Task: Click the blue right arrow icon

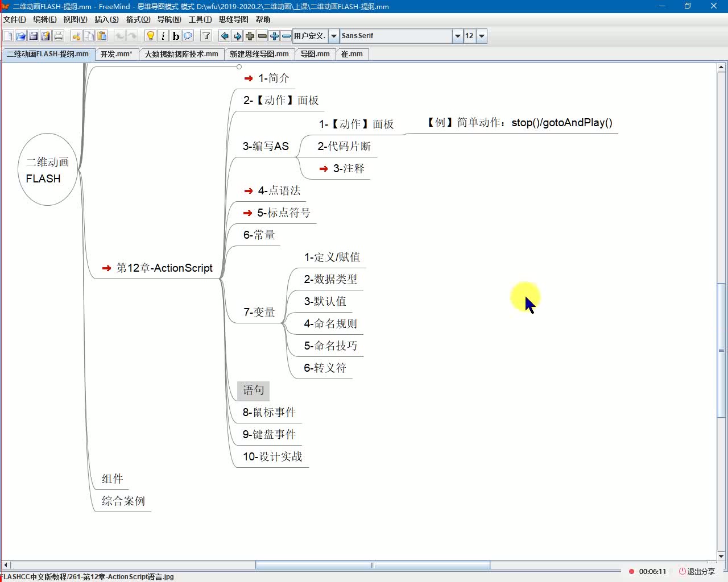Action: coord(237,36)
